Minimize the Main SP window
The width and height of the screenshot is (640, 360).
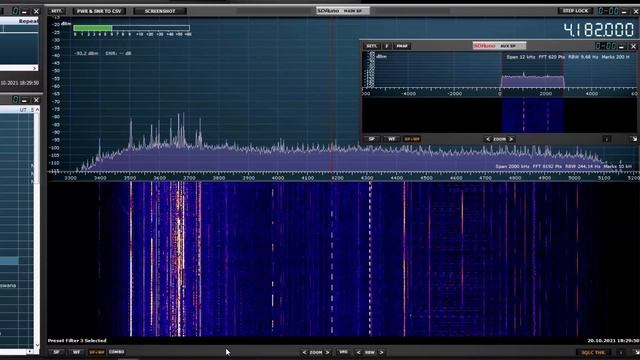point(624,12)
